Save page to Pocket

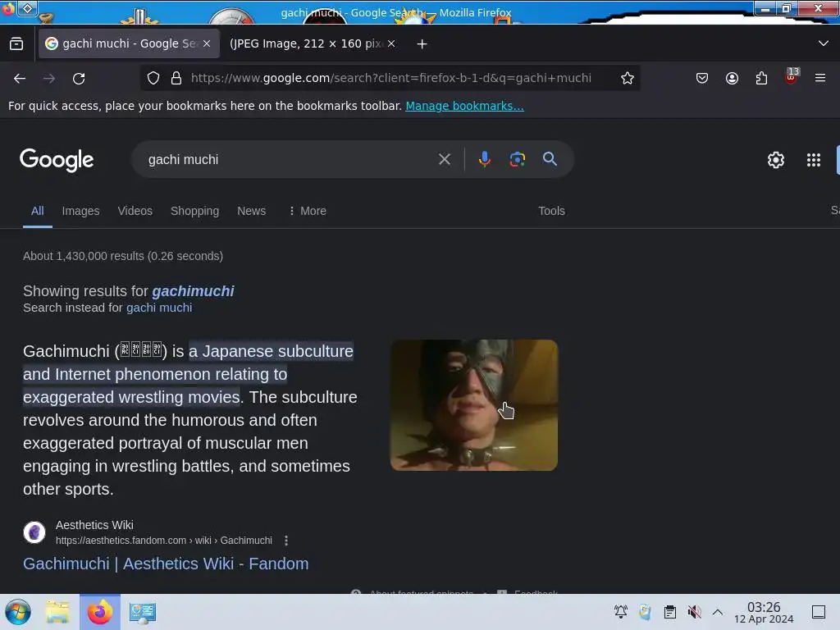pyautogui.click(x=702, y=78)
